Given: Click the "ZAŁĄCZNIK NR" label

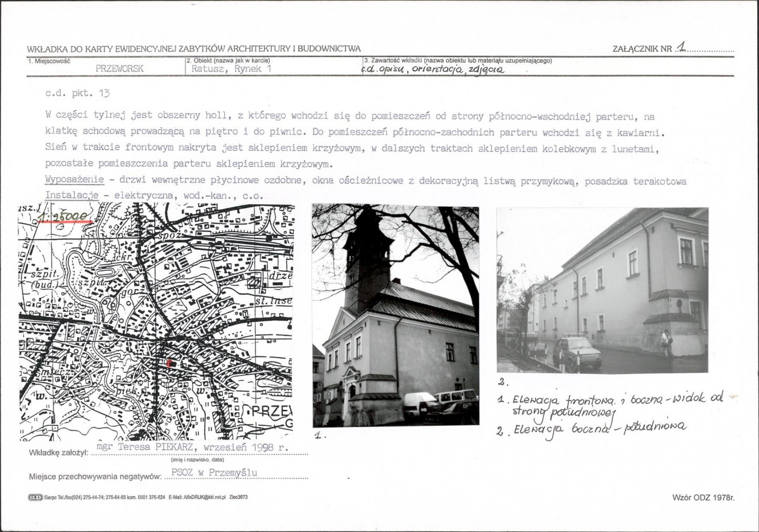Looking at the screenshot, I should 643,49.
